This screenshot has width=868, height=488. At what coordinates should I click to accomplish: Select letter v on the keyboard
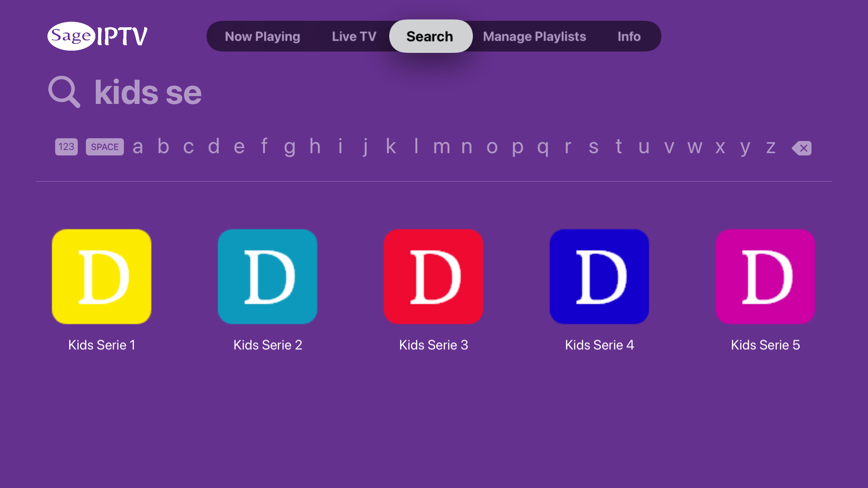[670, 147]
